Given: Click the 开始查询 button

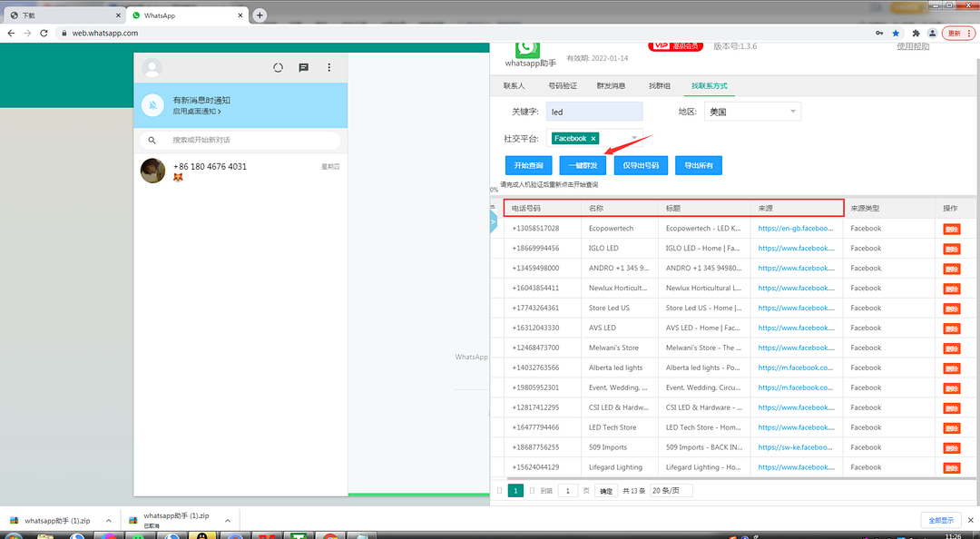Looking at the screenshot, I should 529,166.
